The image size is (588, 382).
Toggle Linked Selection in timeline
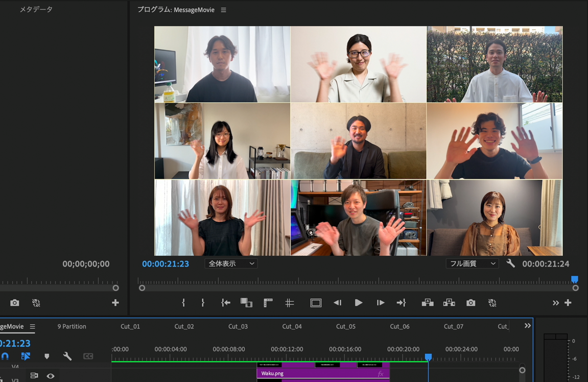pos(26,356)
